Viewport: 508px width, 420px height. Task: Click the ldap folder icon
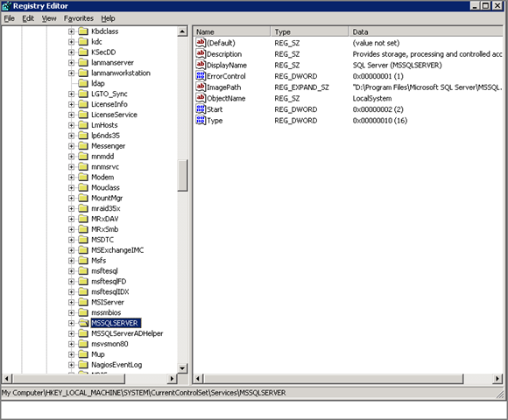(x=83, y=83)
